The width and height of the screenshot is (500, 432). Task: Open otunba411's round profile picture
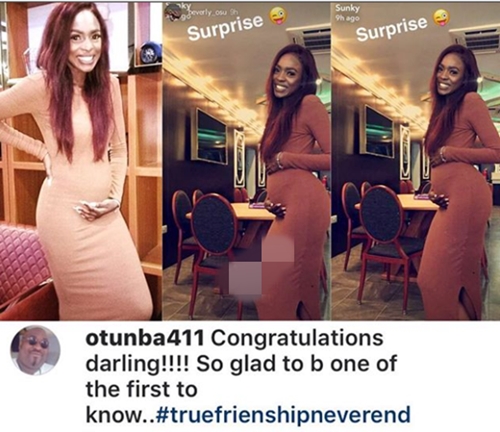35,350
